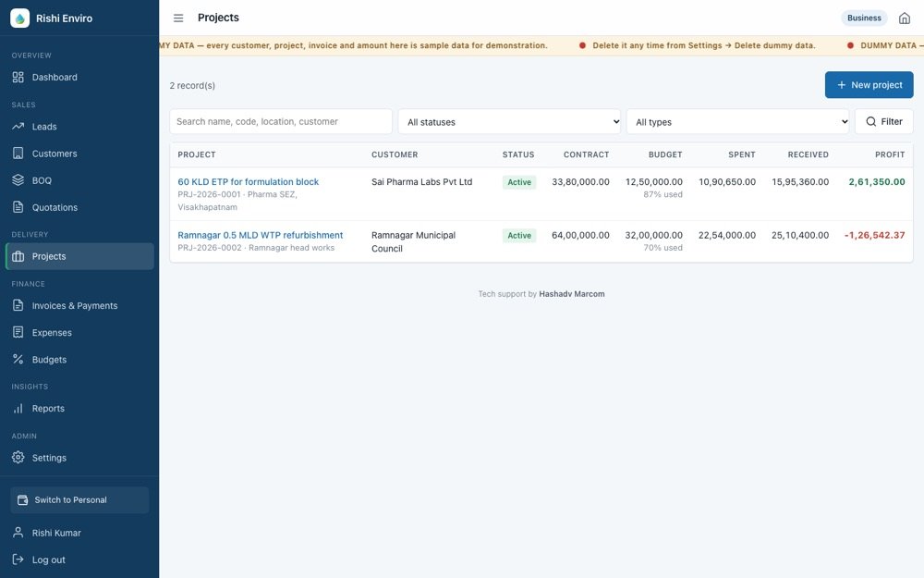Screen dimensions: 924x578
Task: Click the Customers building icon
Action: (x=18, y=154)
